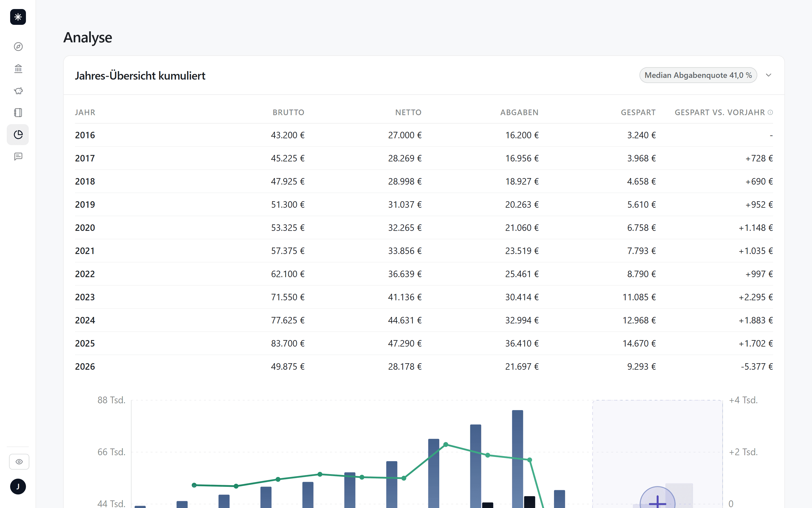
Task: Click the 36.639 € Netto value
Action: (x=405, y=275)
